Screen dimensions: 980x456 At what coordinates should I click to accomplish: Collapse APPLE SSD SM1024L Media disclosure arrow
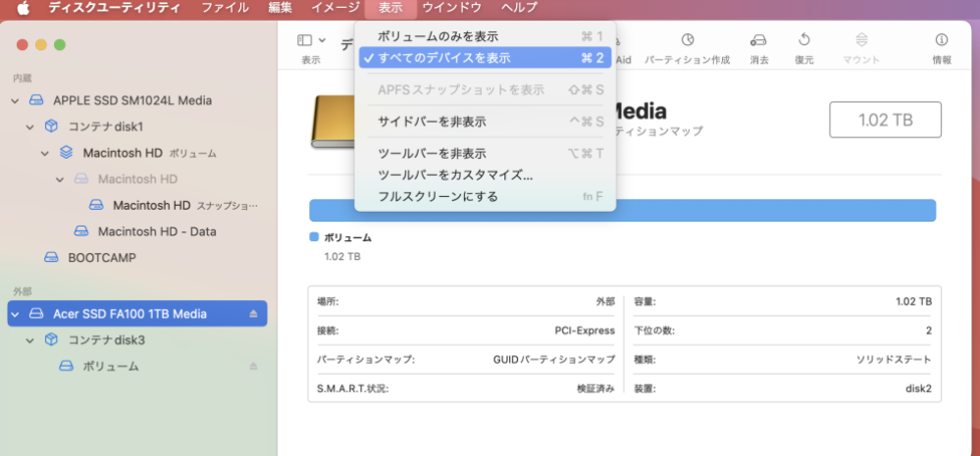tap(15, 101)
